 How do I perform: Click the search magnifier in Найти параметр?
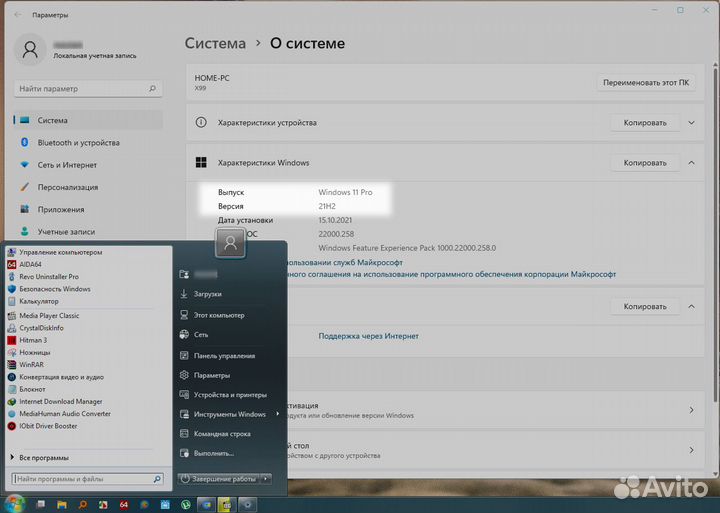pos(152,88)
